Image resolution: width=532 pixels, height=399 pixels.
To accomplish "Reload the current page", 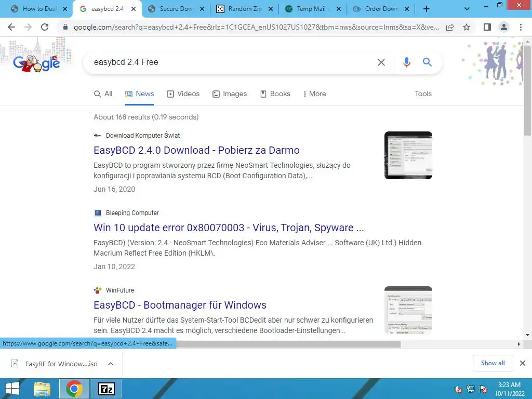I will coord(45,27).
